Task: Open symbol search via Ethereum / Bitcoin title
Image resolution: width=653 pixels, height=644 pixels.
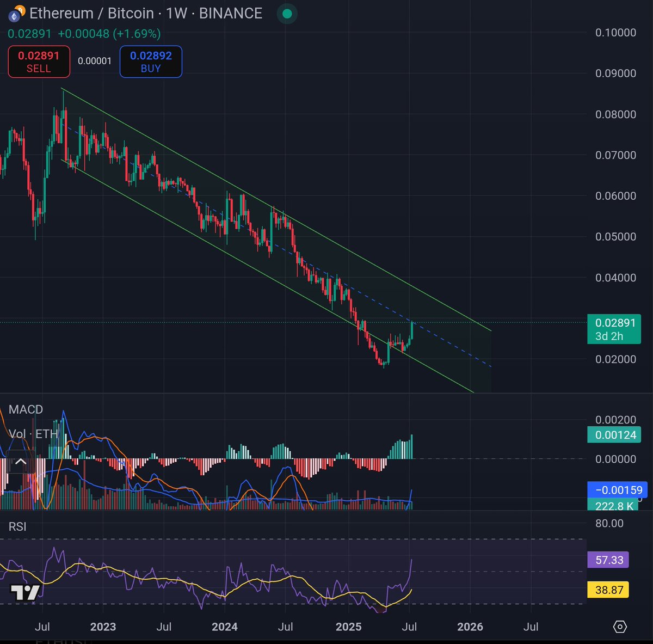Action: 91,13
